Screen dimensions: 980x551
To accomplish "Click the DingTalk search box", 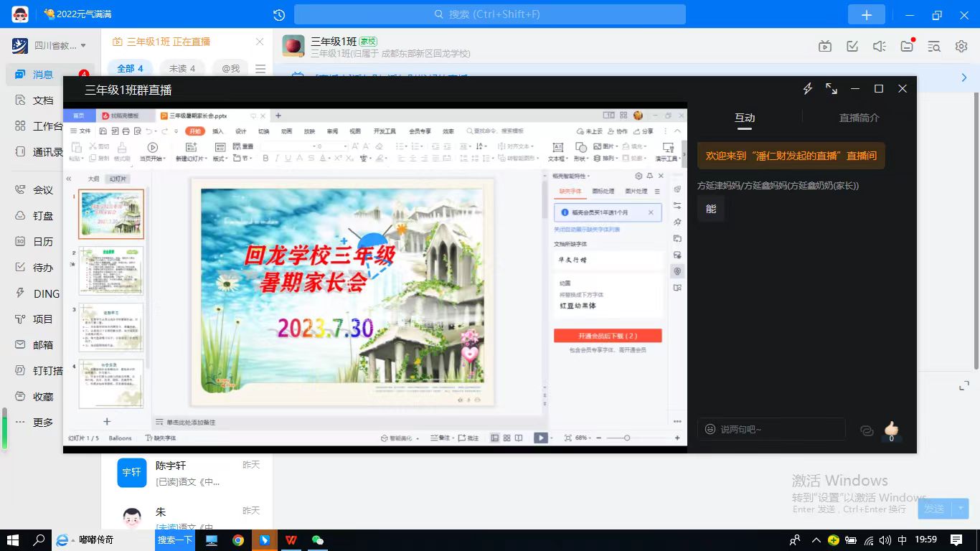I will [x=490, y=14].
